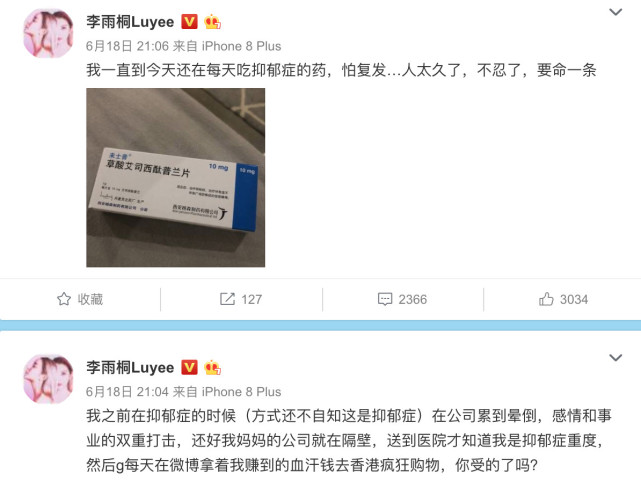The image size is (641, 481).
Task: Open the medicine box photo thumbnail
Action: (x=175, y=178)
